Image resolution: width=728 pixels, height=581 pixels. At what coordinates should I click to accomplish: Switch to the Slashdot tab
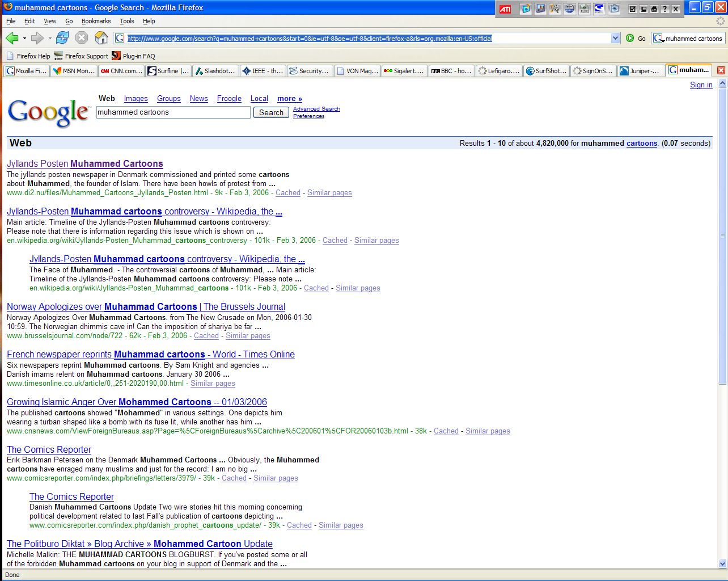click(215, 71)
